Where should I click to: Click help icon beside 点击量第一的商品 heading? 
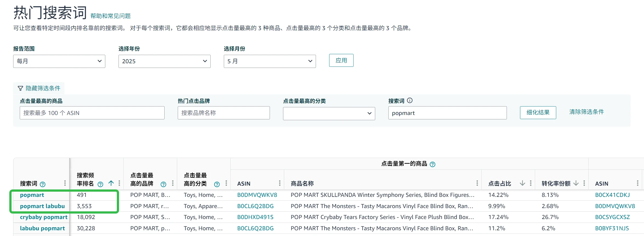coord(433,164)
